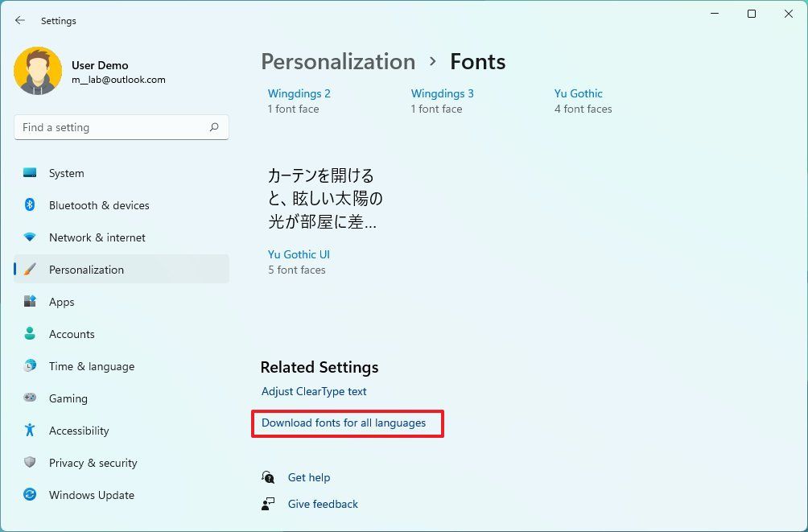Open Privacy & security settings
Viewport: 808px width, 532px height.
pos(93,463)
